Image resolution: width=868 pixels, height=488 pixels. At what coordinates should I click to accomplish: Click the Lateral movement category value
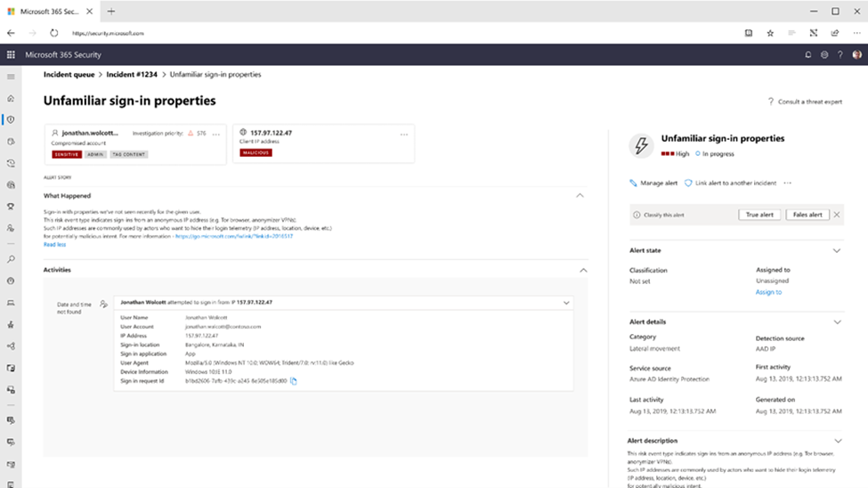655,349
